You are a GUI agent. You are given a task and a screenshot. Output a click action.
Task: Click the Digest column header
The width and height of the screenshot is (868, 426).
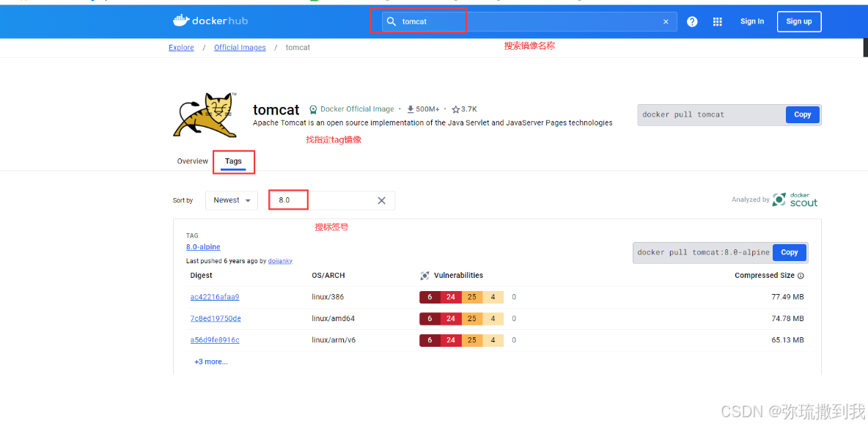point(201,275)
